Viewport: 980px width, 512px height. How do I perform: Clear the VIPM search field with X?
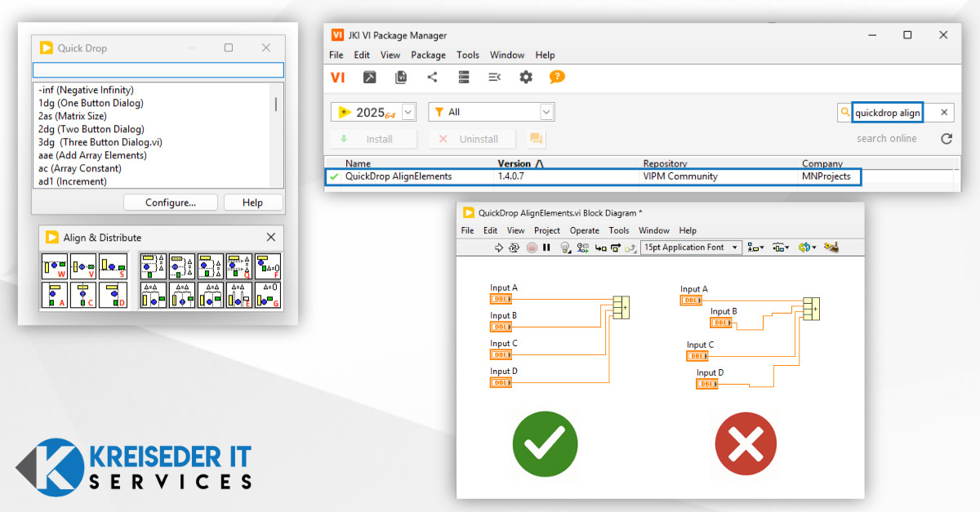944,113
